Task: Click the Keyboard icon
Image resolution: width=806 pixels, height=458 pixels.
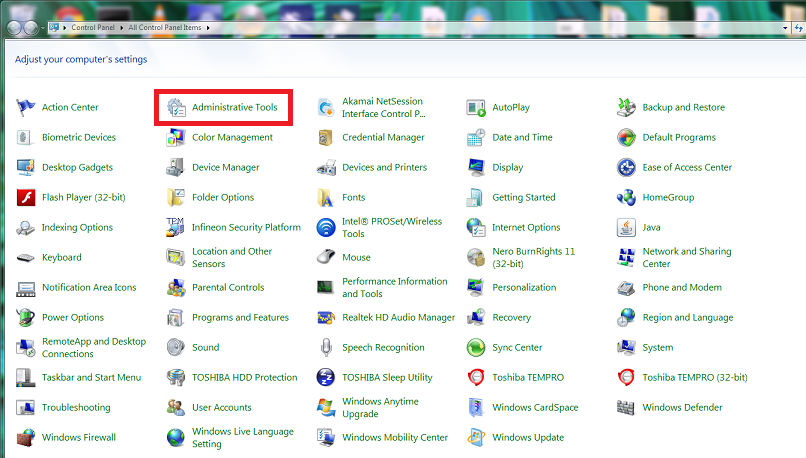Action: 25,258
